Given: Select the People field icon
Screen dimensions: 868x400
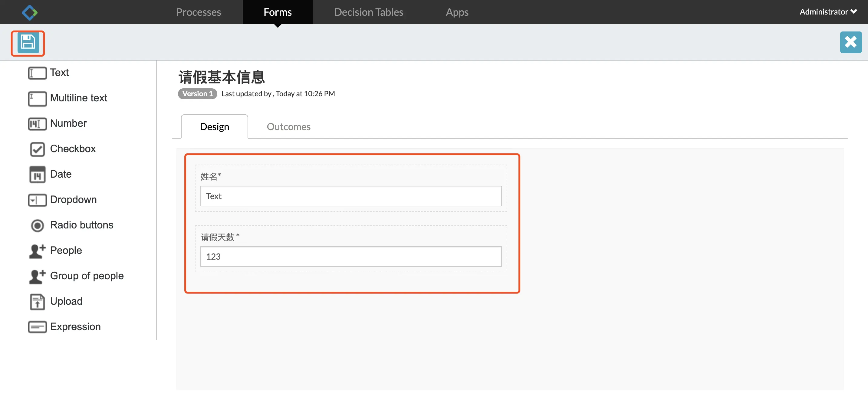Looking at the screenshot, I should click(x=37, y=251).
